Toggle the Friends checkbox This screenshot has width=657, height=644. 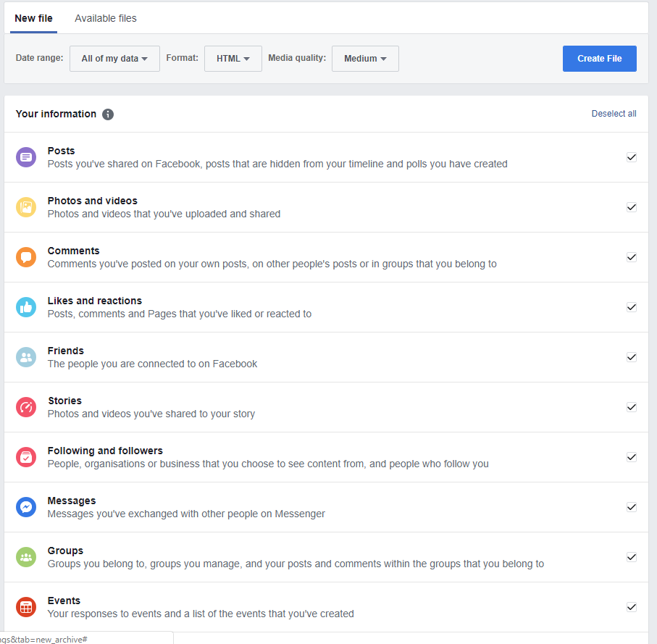point(632,357)
